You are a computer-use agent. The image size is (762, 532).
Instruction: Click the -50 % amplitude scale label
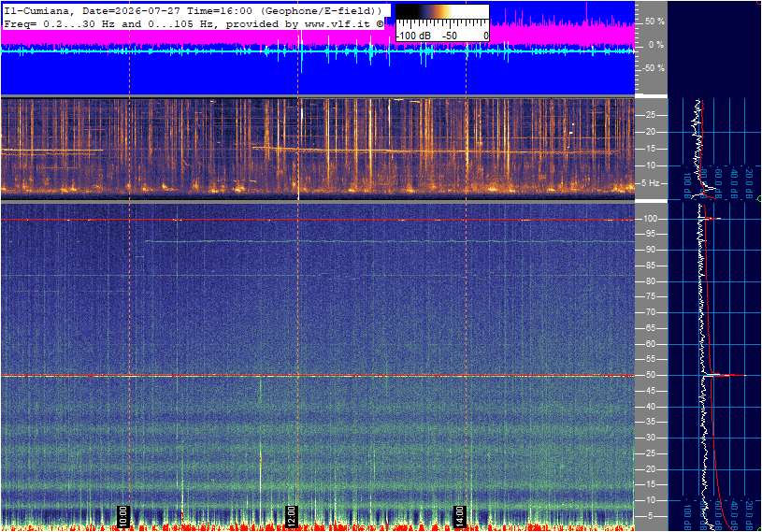pyautogui.click(x=654, y=68)
